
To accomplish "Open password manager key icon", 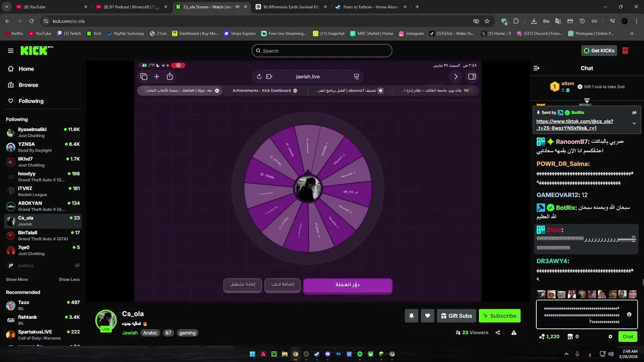I will (x=546, y=21).
